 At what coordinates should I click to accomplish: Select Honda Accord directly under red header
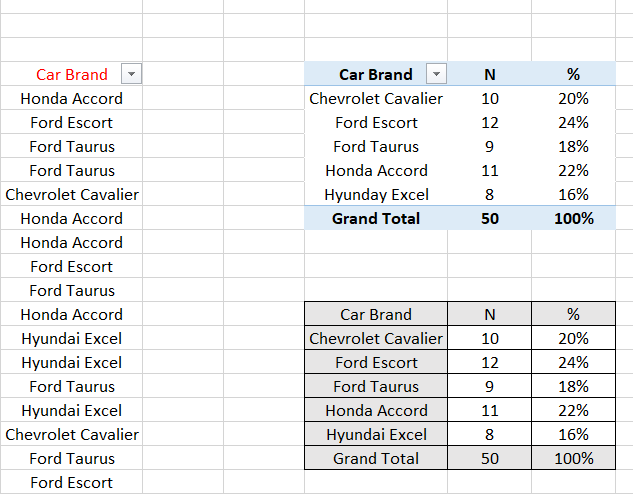71,98
